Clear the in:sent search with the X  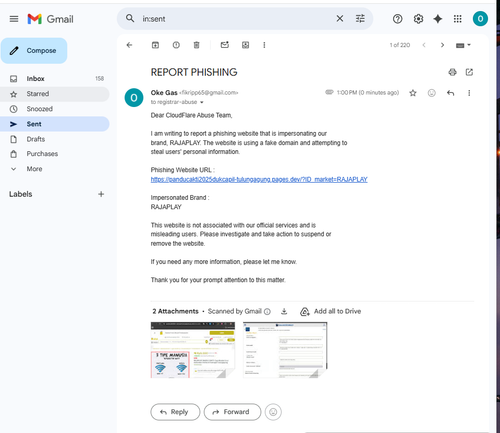click(340, 19)
